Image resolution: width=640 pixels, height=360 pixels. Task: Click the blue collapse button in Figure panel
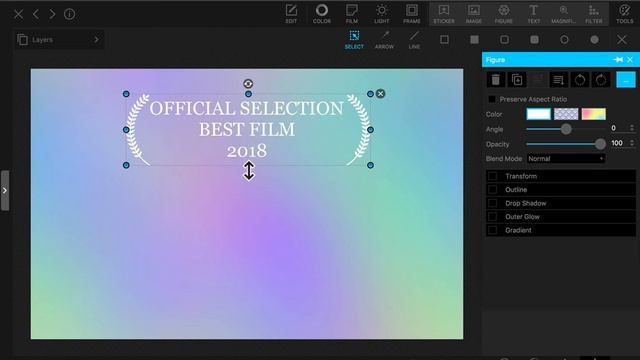coord(626,80)
